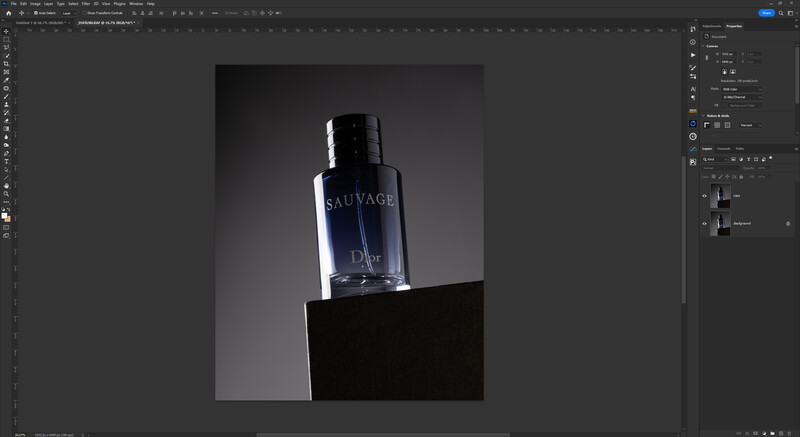Select the History Brush tool
The width and height of the screenshot is (800, 437).
6,113
